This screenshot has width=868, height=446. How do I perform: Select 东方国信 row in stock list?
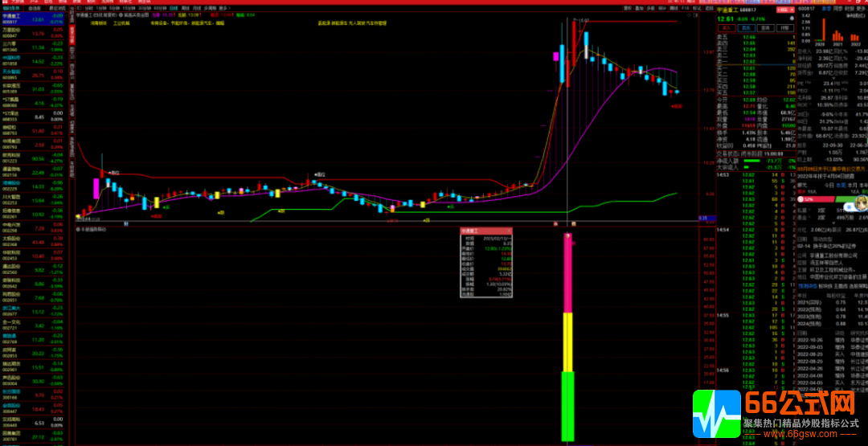pos(33,393)
